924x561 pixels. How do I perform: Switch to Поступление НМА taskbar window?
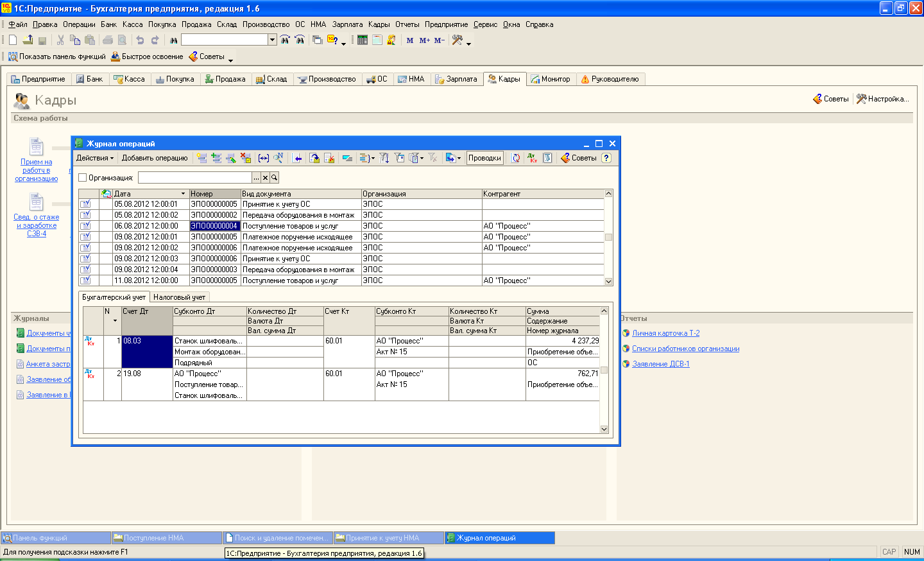point(167,538)
